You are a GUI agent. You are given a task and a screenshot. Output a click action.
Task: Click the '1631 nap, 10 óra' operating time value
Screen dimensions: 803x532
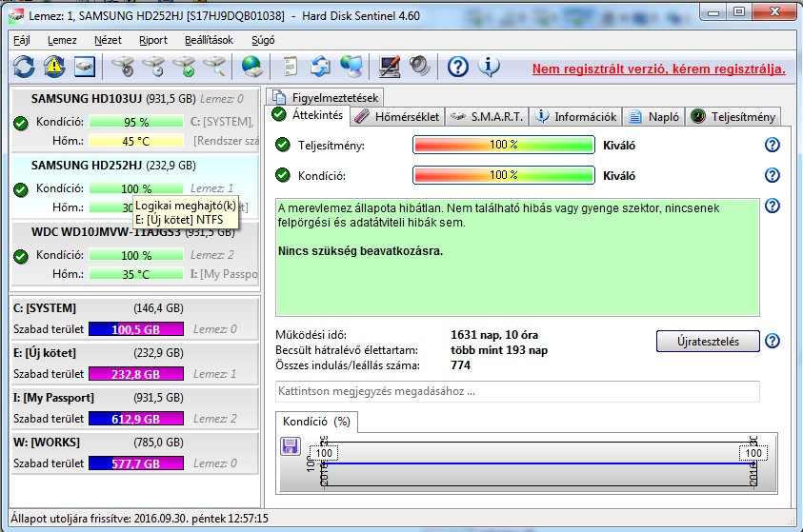[x=494, y=335]
